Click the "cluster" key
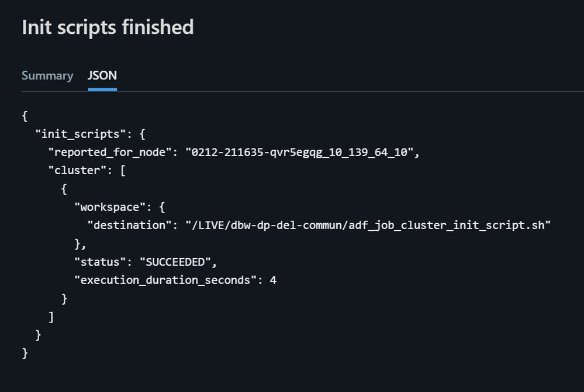The image size is (584, 392). coord(80,171)
